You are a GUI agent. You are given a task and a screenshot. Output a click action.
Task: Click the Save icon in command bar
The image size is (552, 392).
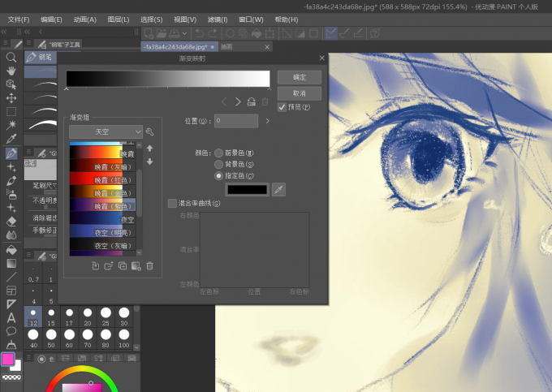(x=175, y=33)
